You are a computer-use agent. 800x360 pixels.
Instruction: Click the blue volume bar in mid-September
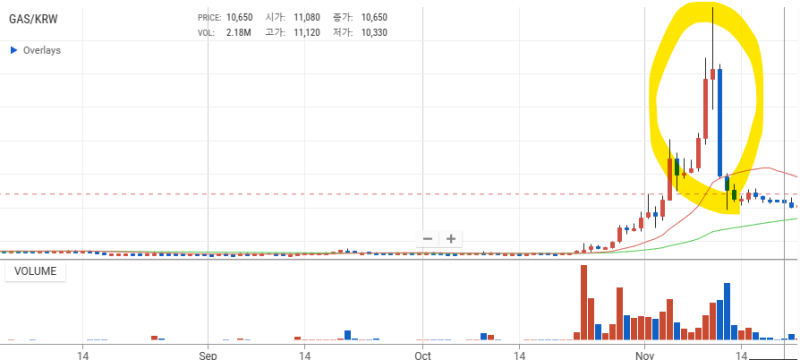point(347,335)
